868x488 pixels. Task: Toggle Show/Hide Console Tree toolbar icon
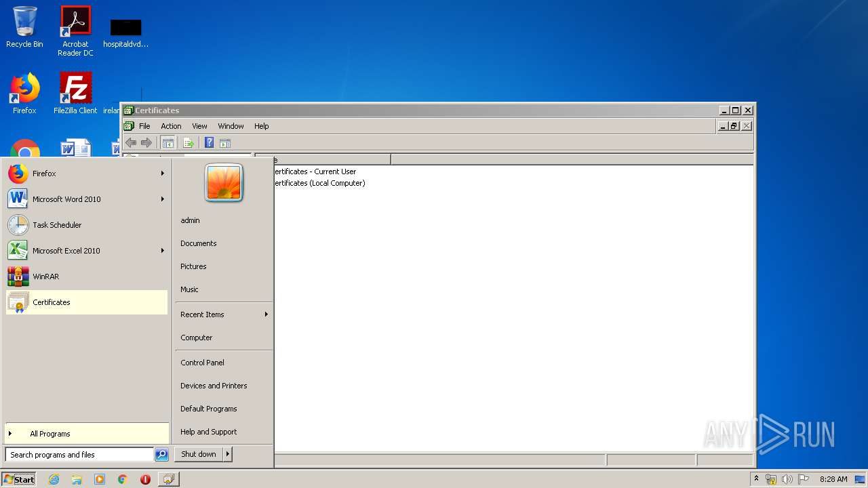click(x=167, y=143)
